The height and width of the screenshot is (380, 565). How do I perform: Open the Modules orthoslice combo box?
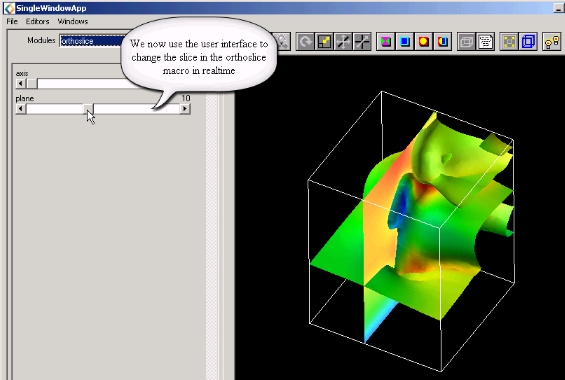(x=92, y=41)
